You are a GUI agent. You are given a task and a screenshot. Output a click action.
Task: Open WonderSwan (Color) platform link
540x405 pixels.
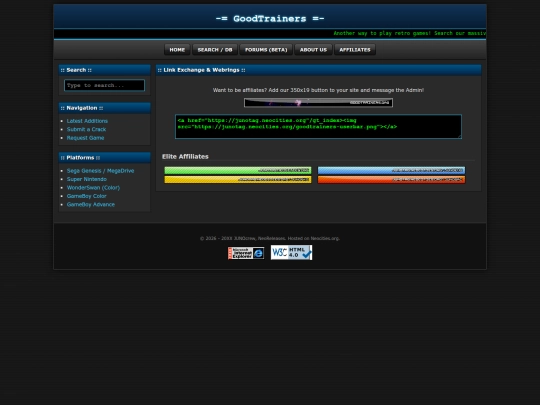click(93, 187)
